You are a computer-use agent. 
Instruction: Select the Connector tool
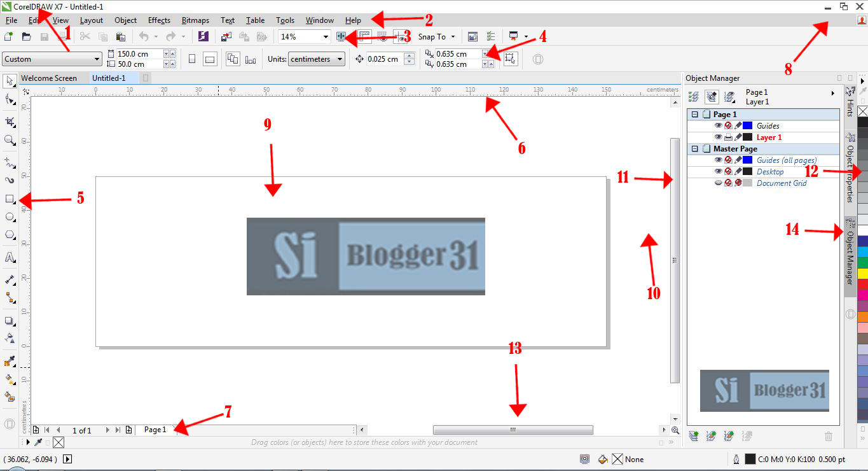[x=10, y=297]
